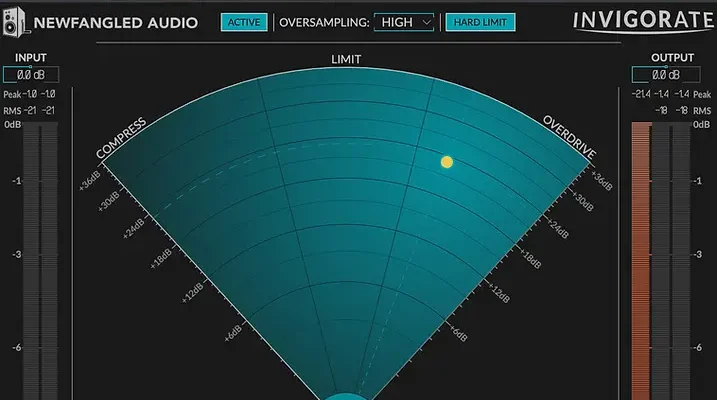This screenshot has height=400, width=717.
Task: Click the OVERSAMPLING text label
Action: click(323, 21)
